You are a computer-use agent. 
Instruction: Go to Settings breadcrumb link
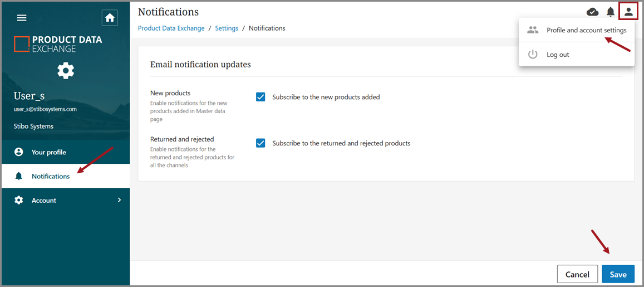coord(227,28)
